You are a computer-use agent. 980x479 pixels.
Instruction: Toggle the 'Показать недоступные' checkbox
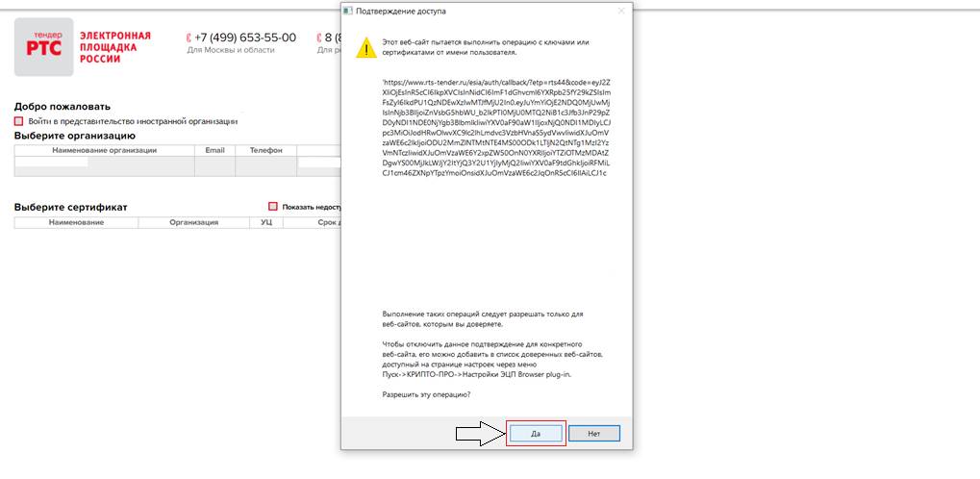[273, 207]
